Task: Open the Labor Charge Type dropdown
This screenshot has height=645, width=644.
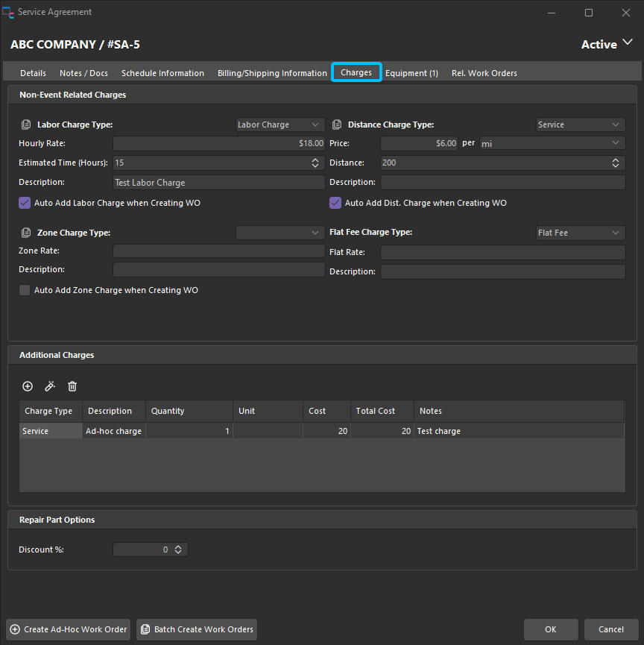Action: [x=280, y=125]
